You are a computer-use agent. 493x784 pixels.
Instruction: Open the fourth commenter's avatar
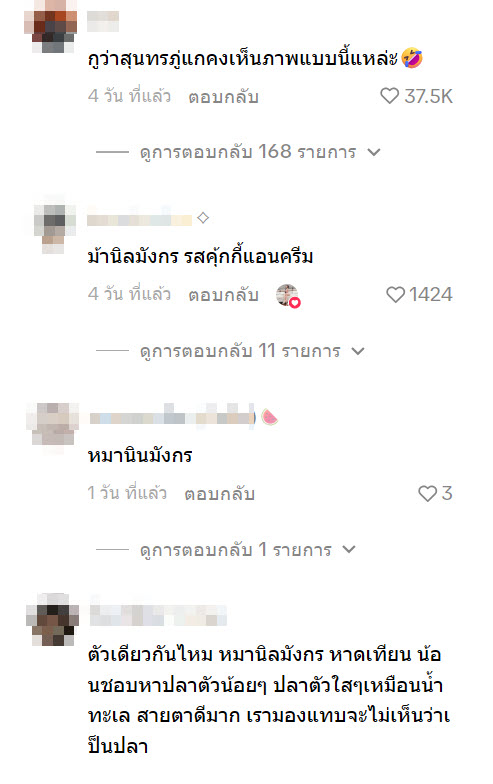52,619
